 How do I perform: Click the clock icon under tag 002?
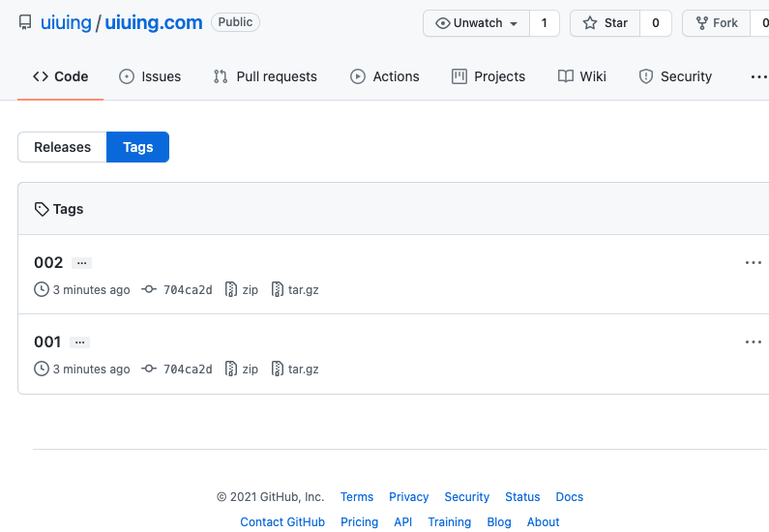pyautogui.click(x=42, y=289)
